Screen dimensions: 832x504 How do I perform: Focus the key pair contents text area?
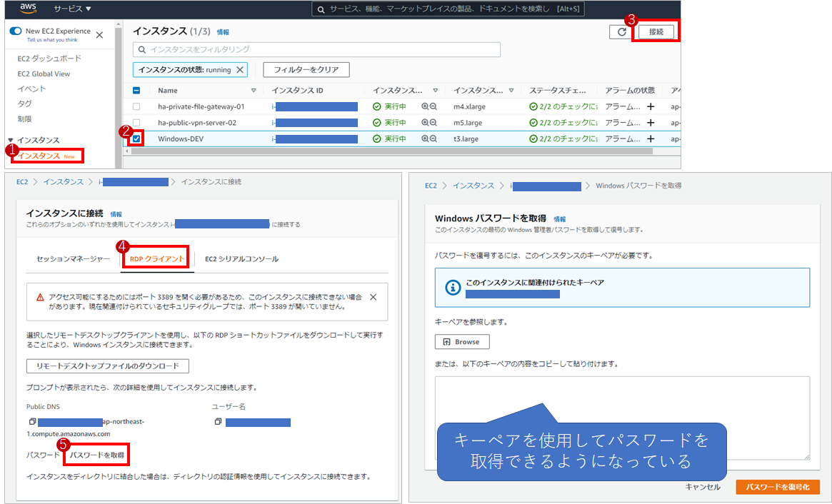pyautogui.click(x=623, y=418)
